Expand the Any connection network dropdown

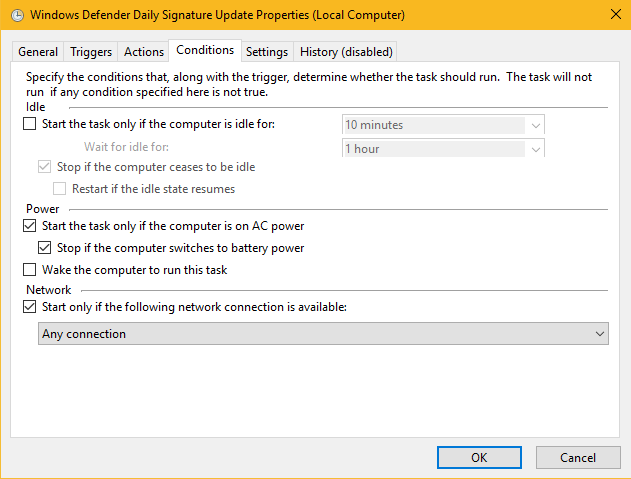coord(323,334)
